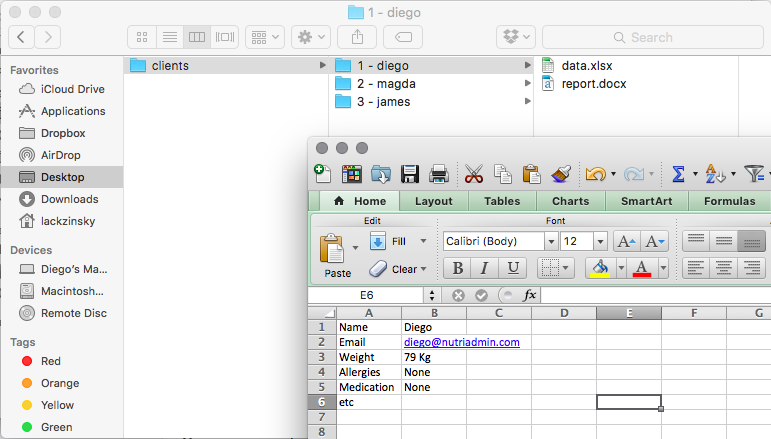Switch Finder to column view
The image size is (771, 439).
[x=197, y=37]
